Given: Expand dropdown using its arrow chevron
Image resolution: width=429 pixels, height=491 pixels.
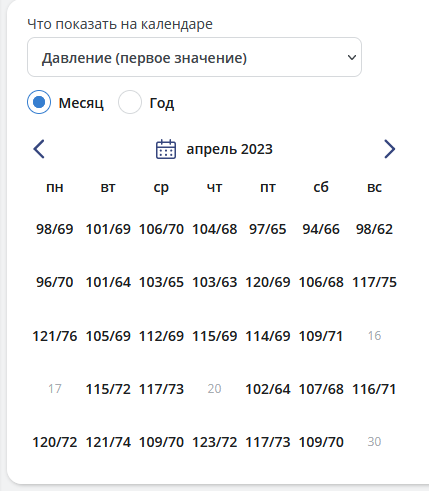Looking at the screenshot, I should coord(351,58).
